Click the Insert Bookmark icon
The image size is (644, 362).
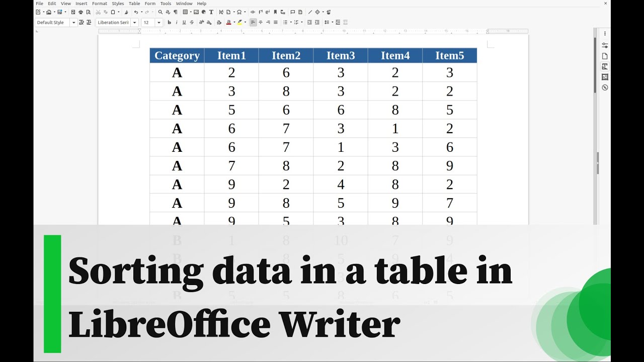275,12
